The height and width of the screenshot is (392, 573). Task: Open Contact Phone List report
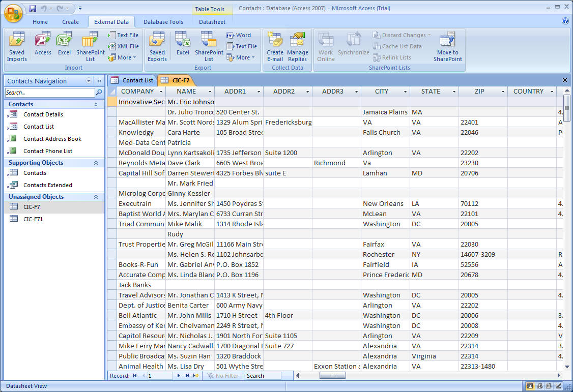48,150
